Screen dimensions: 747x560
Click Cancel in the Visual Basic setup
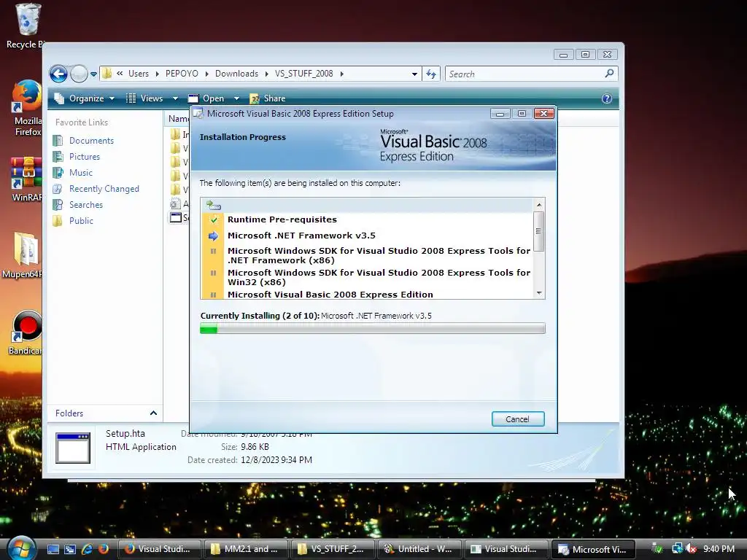[x=518, y=419]
